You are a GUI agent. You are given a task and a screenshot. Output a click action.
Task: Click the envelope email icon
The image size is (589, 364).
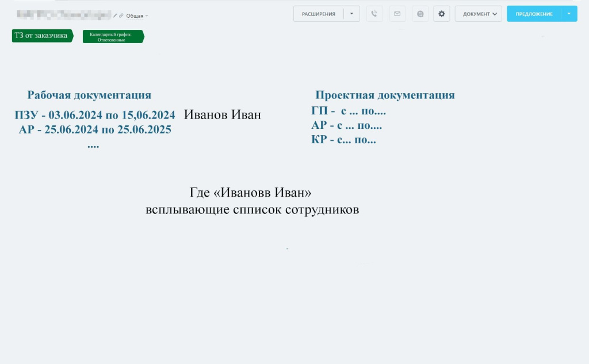[x=397, y=14]
